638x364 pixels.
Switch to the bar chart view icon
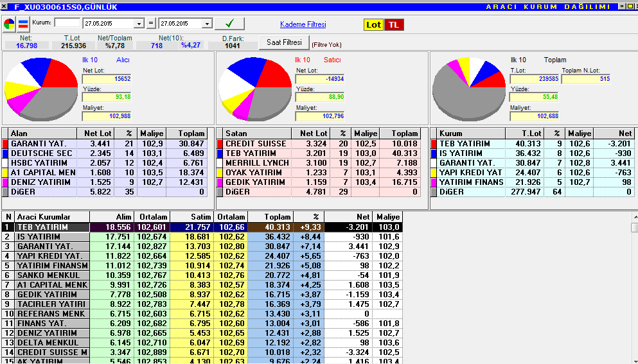[23, 24]
